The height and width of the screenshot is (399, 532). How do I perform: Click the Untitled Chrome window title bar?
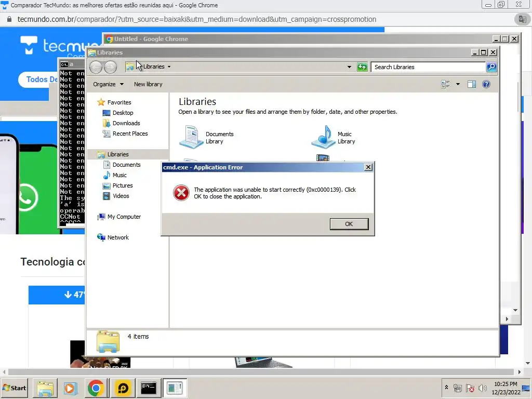coord(299,39)
